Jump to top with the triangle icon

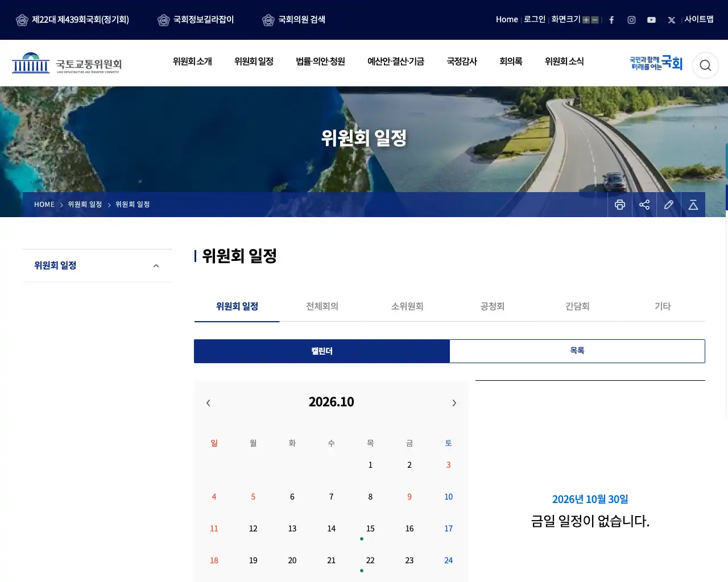tap(693, 205)
